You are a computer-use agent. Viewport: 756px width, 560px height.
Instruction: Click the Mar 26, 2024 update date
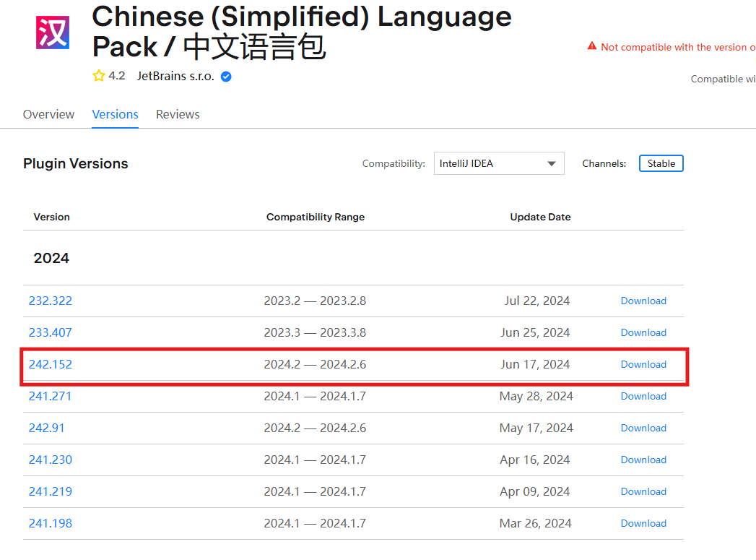[x=535, y=524]
